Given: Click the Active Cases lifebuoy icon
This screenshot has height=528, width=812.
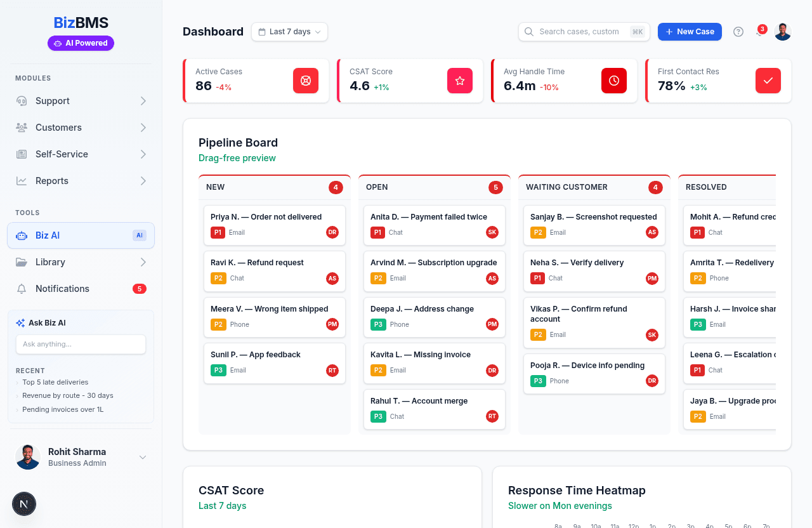Looking at the screenshot, I should click(x=306, y=81).
